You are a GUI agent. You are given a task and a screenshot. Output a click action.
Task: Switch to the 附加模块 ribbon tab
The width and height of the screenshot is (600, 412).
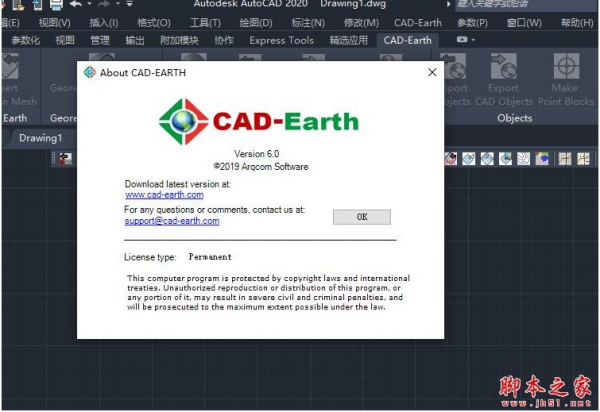179,40
